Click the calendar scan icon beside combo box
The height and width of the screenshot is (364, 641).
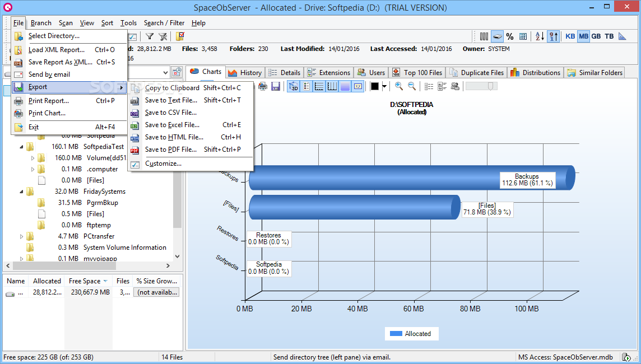(x=176, y=72)
